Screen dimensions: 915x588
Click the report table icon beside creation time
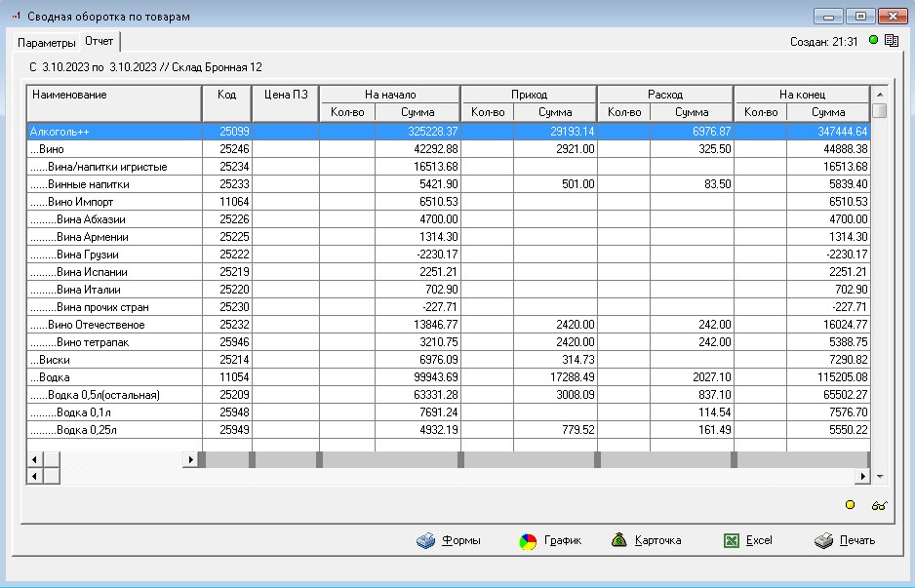point(891,41)
